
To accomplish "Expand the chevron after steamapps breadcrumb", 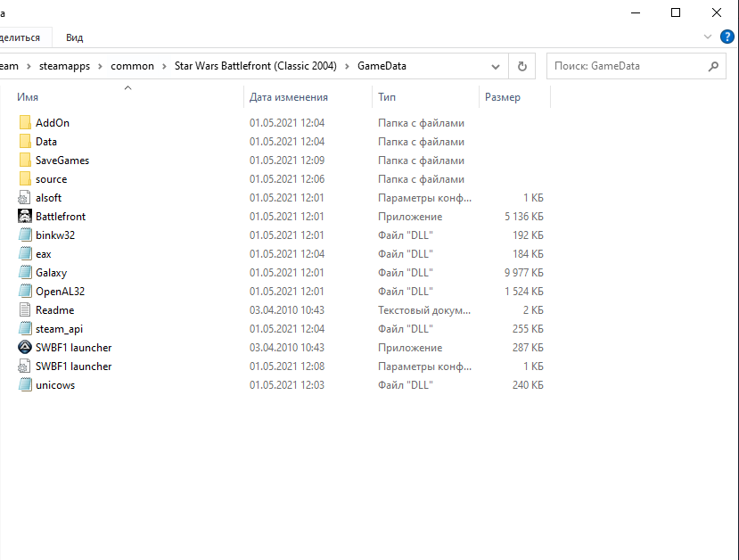I will (100, 67).
